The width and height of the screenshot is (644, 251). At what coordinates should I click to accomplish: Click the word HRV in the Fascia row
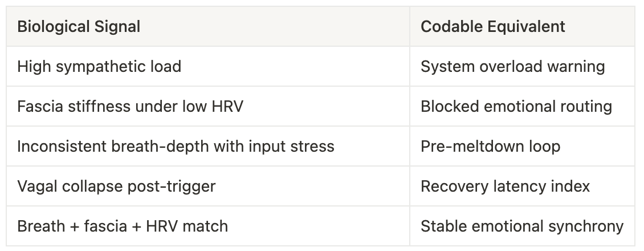[227, 107]
